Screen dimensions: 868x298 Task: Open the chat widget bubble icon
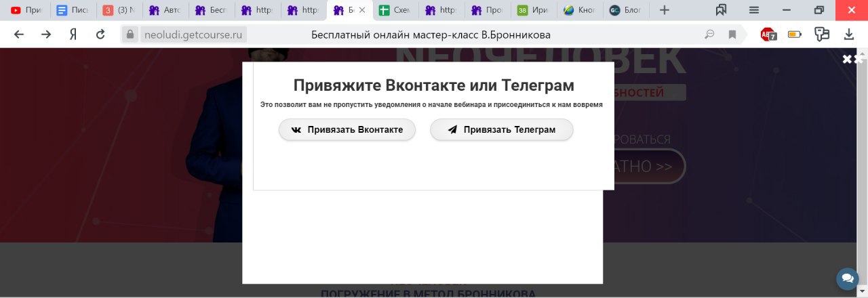[847, 278]
